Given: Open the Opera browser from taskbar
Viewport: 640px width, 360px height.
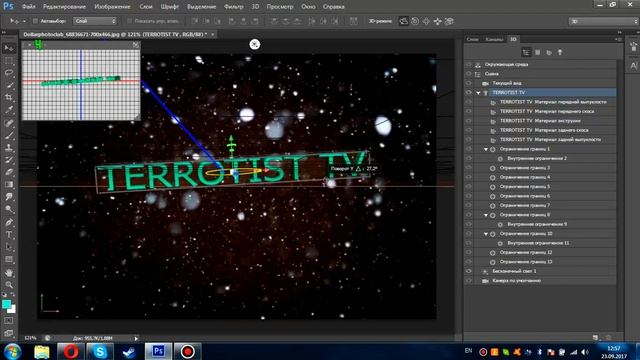Looking at the screenshot, I should coord(71,351).
